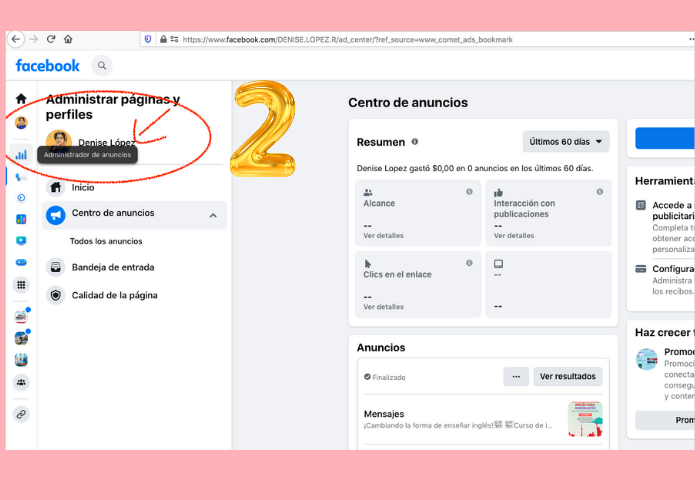
Task: Click the Centro de anuncios megaphone icon
Action: tap(56, 215)
